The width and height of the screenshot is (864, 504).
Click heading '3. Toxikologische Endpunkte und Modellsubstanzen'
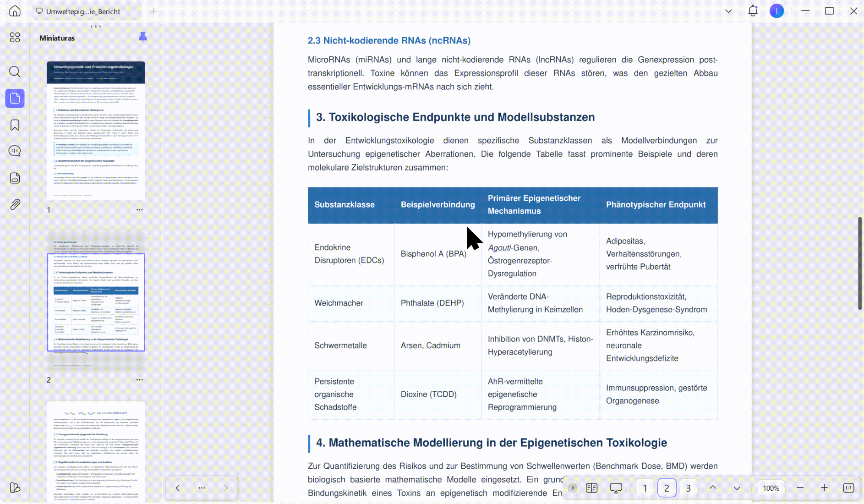click(455, 117)
